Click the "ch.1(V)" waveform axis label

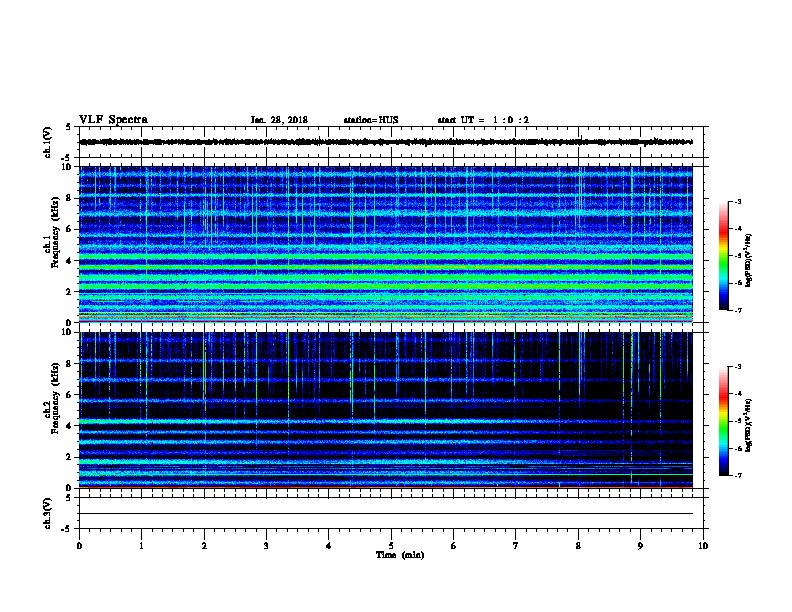pyautogui.click(x=47, y=142)
